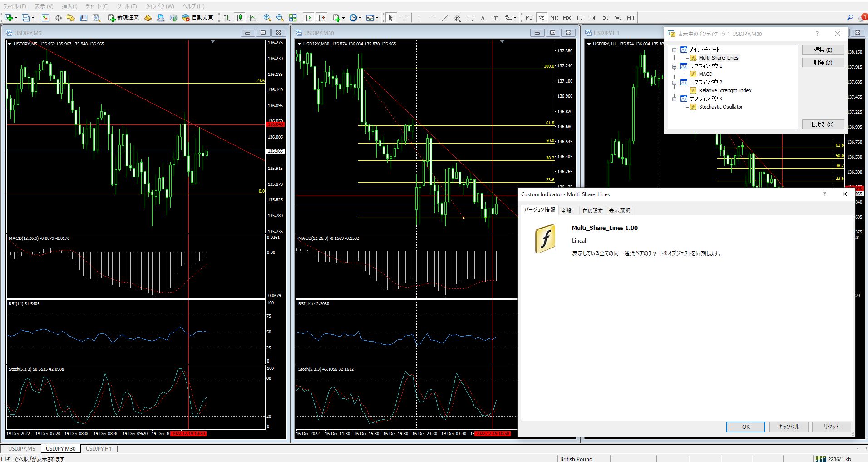Toggle the 自動売買 auto trading button
Viewport: 868px width, 462px height.
tap(198, 18)
